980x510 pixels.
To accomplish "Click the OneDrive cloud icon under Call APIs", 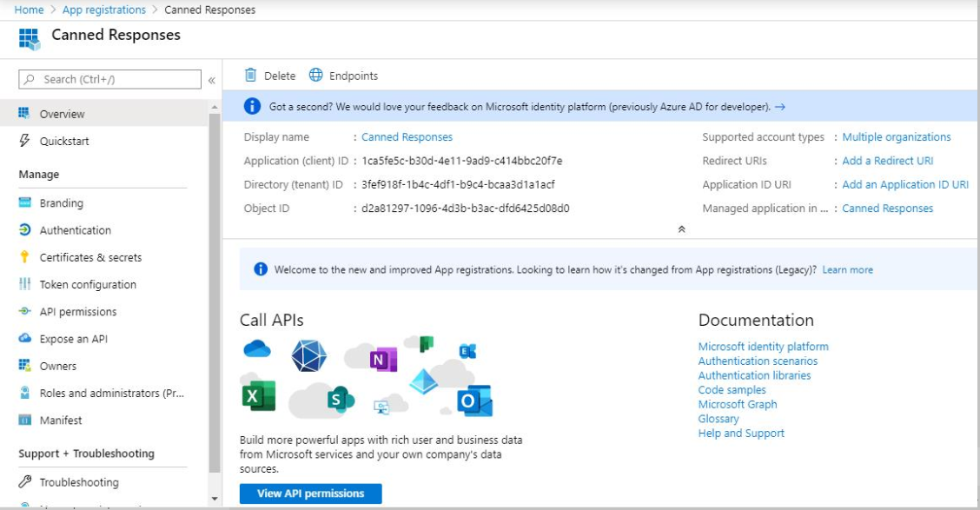I will [x=257, y=348].
